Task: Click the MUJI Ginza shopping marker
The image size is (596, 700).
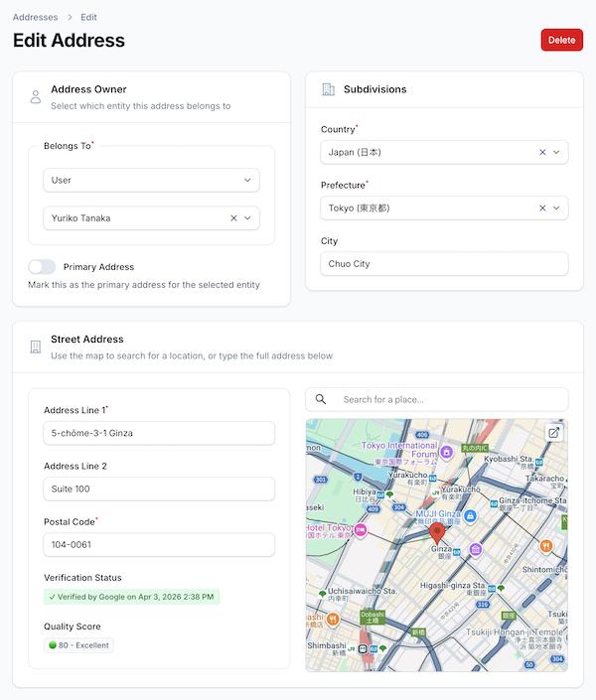Action: point(470,516)
